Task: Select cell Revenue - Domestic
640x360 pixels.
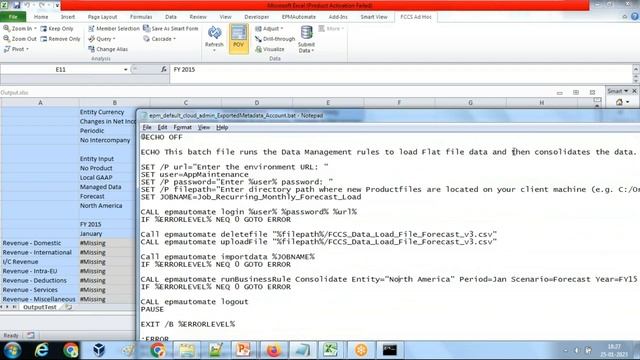Action: pyautogui.click(x=40, y=243)
